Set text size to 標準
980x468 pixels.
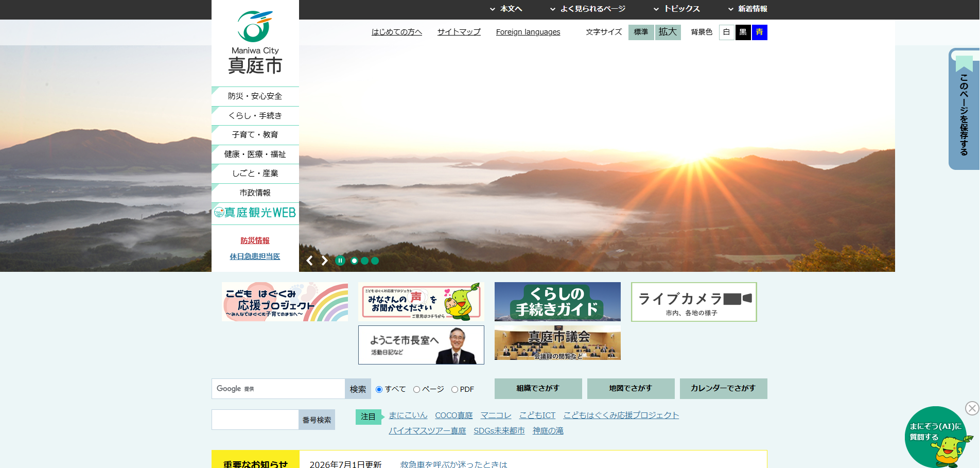[641, 32]
